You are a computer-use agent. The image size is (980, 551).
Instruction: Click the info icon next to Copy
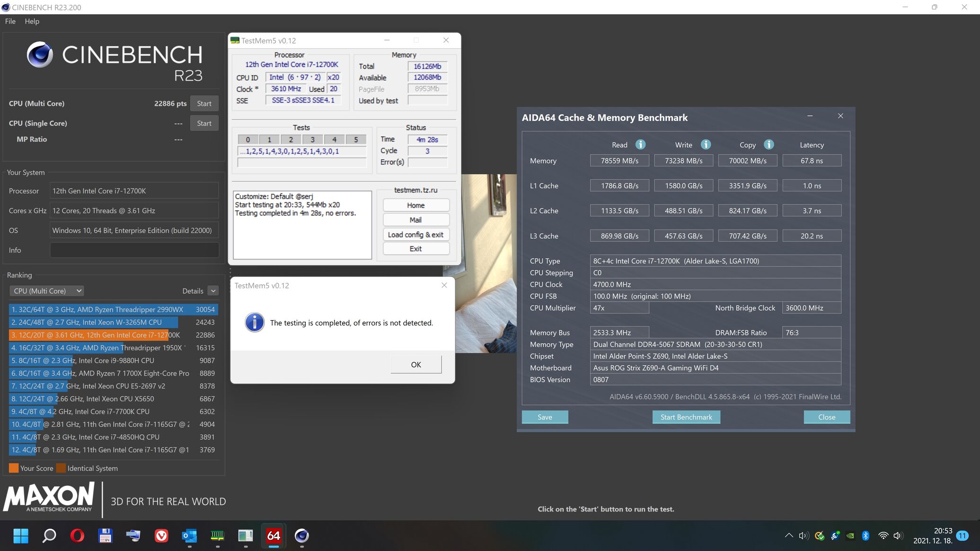(x=769, y=145)
